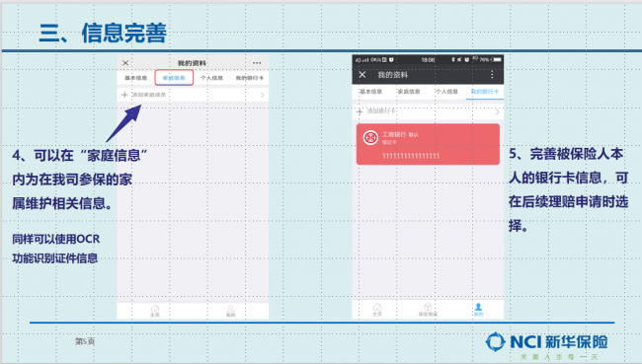Viewport: 642px width, 364px height.
Task: Click the NCI 新华保险 logo
Action: tap(546, 342)
